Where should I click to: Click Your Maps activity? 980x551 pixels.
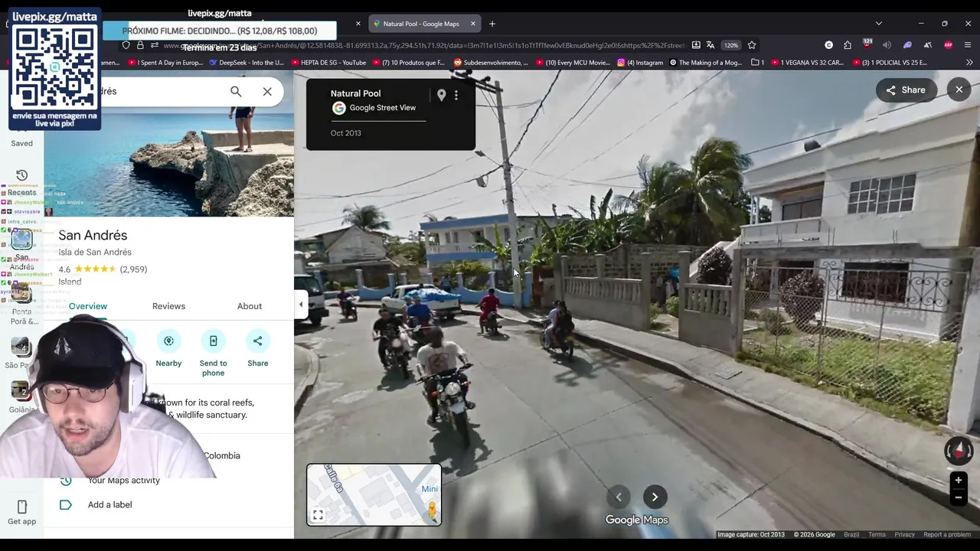click(123, 481)
